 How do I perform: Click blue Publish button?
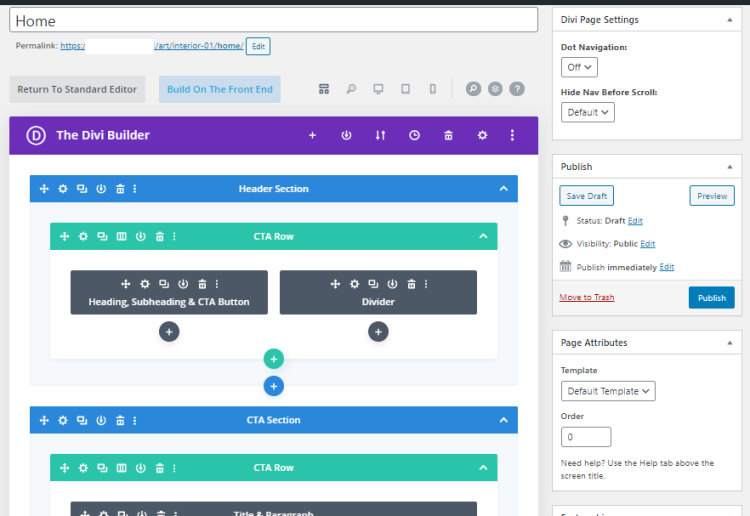(x=711, y=298)
